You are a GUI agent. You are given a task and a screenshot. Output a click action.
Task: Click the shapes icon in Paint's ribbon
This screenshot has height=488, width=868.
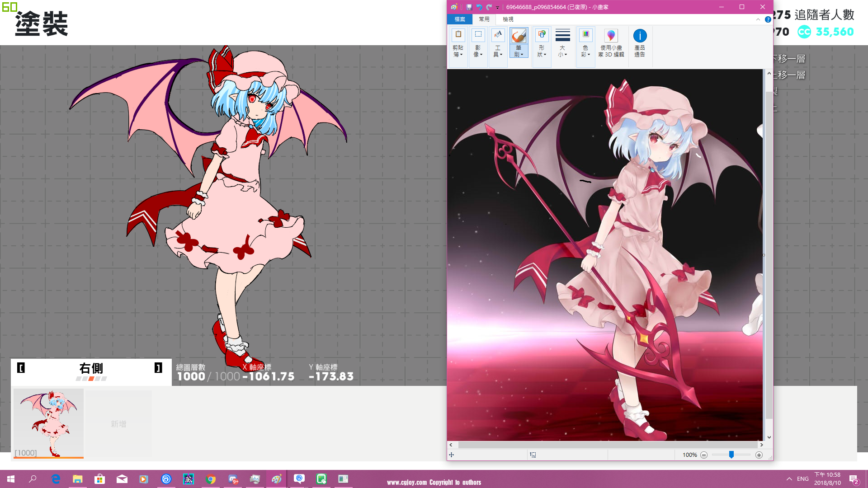pos(542,34)
